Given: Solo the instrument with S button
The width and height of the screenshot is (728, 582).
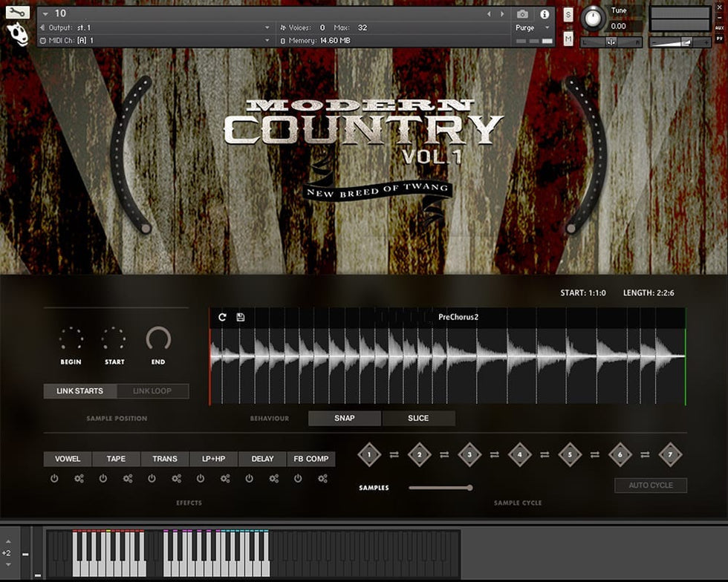Looking at the screenshot, I should click(x=568, y=14).
